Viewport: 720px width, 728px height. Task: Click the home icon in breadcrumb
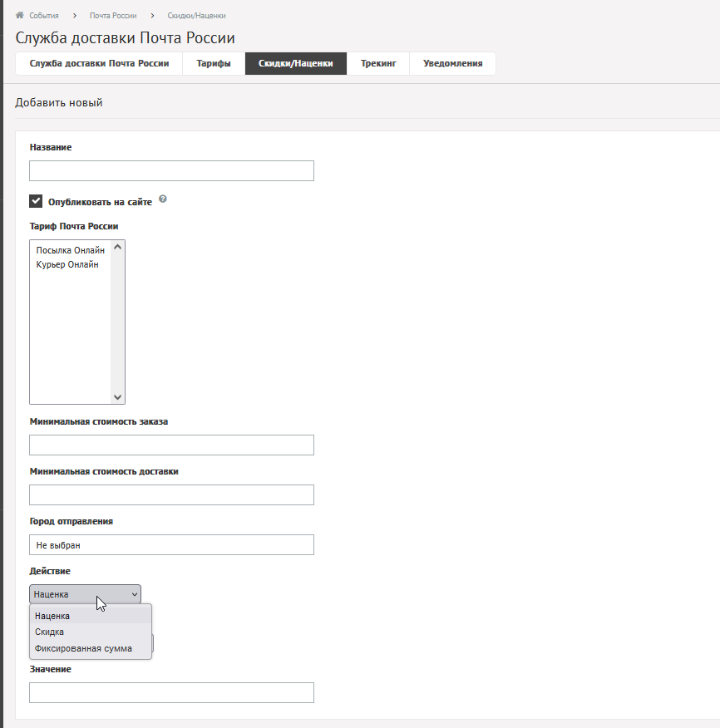click(x=19, y=15)
